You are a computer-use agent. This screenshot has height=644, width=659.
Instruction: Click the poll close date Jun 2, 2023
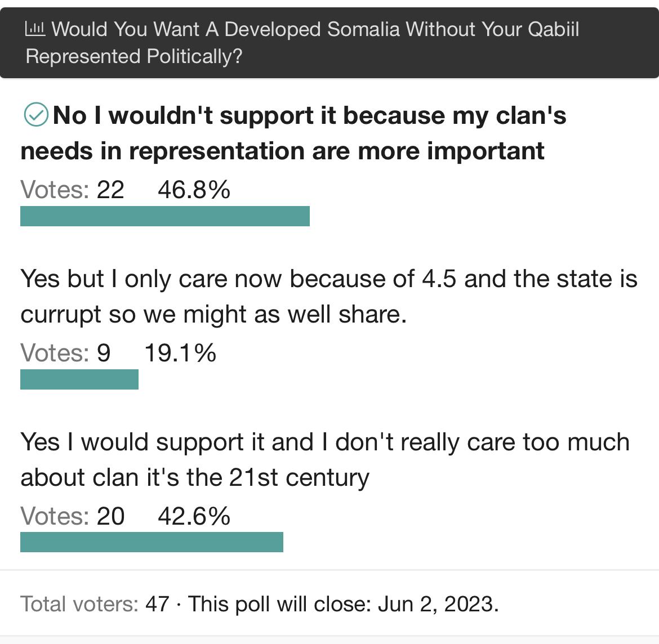(x=438, y=604)
